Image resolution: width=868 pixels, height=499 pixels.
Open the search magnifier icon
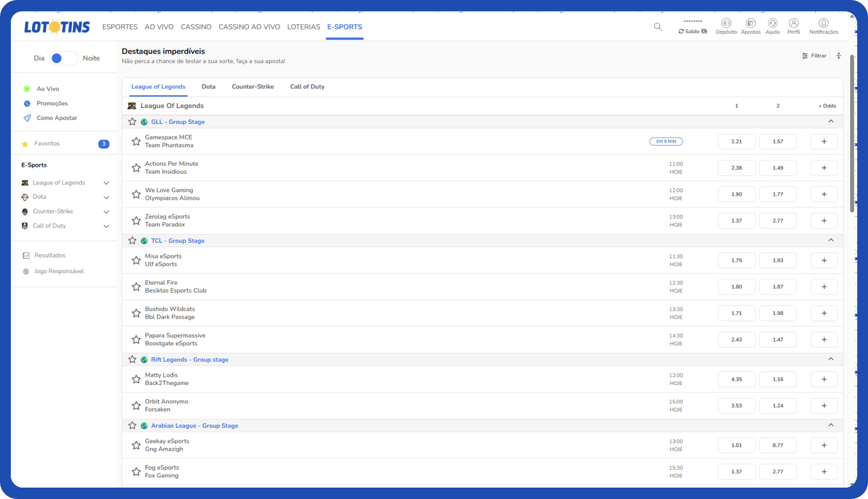[658, 27]
